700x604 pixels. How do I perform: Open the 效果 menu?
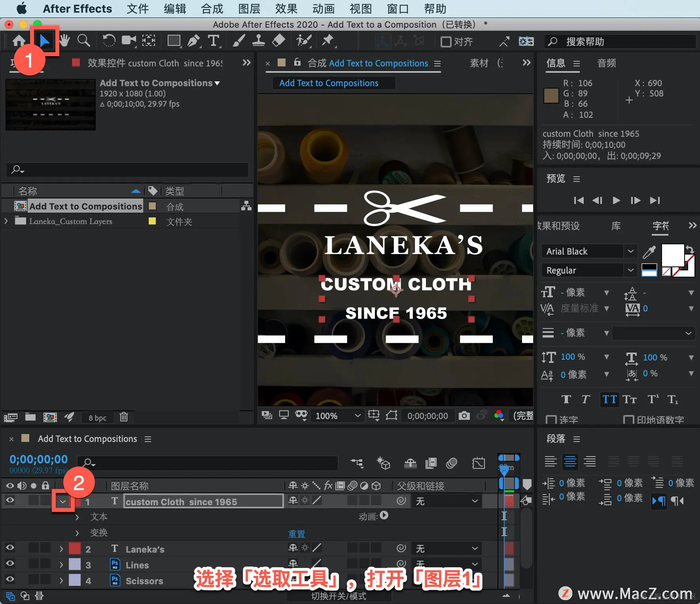[286, 9]
